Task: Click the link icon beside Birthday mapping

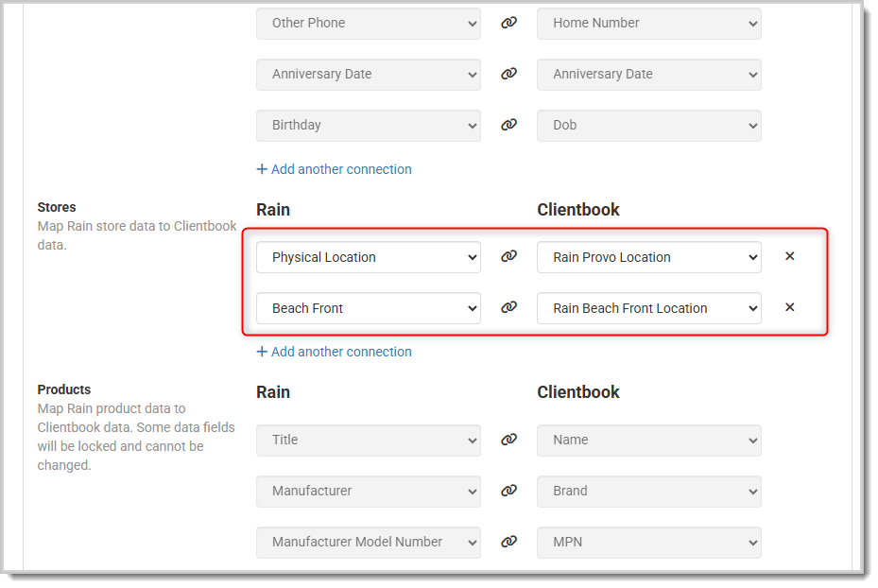Action: (508, 122)
